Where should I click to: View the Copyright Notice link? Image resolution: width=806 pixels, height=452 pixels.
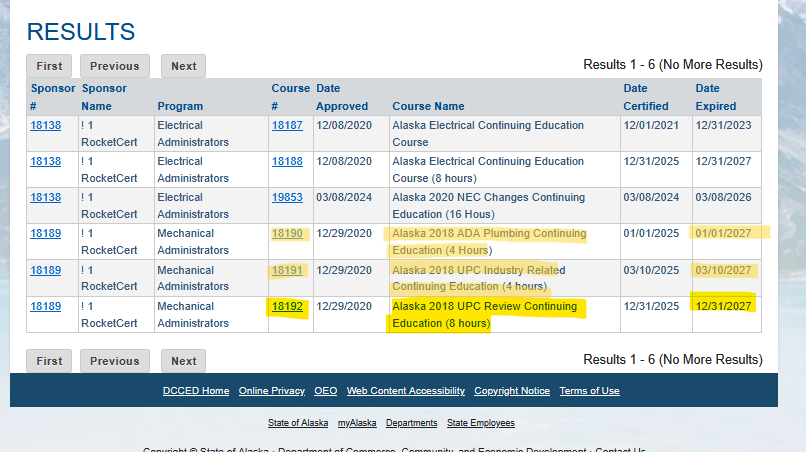[x=512, y=391]
